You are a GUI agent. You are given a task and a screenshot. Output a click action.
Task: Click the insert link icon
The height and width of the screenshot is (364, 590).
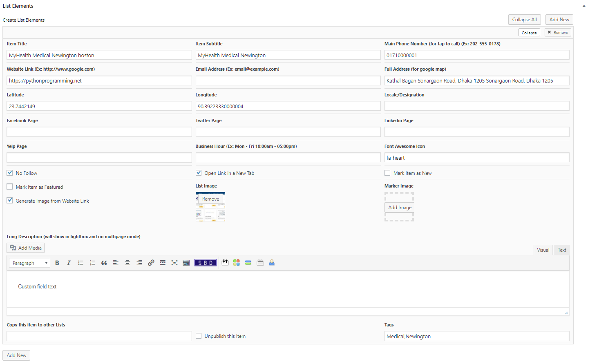pyautogui.click(x=151, y=263)
